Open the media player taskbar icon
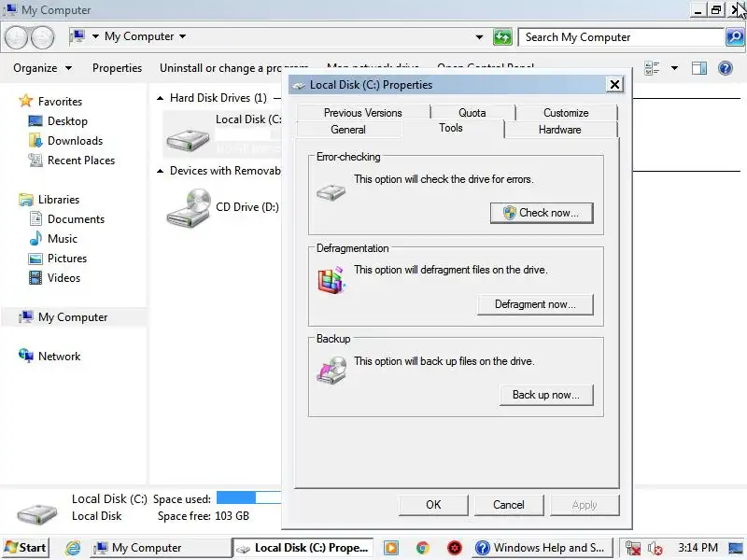 391,548
